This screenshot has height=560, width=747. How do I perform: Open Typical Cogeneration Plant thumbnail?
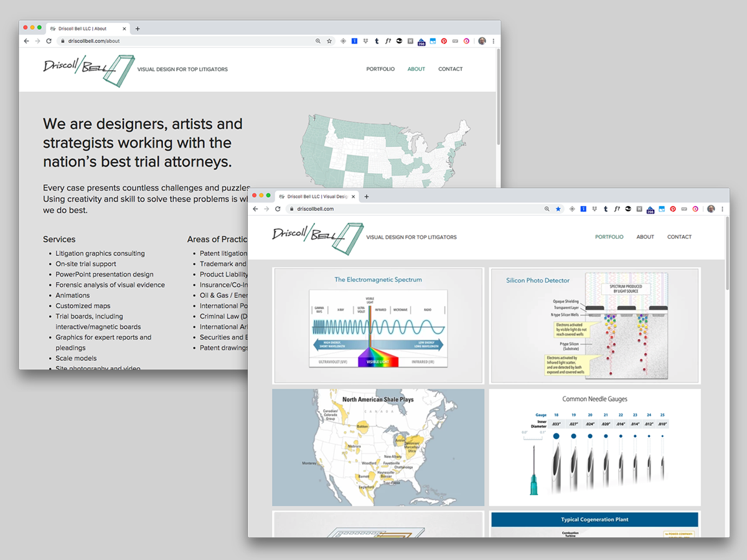(x=594, y=524)
